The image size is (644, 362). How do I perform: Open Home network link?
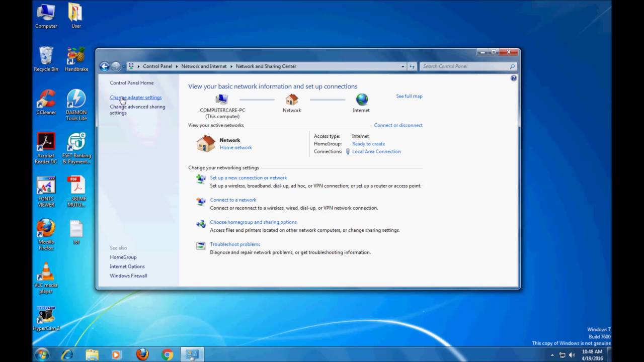(235, 147)
